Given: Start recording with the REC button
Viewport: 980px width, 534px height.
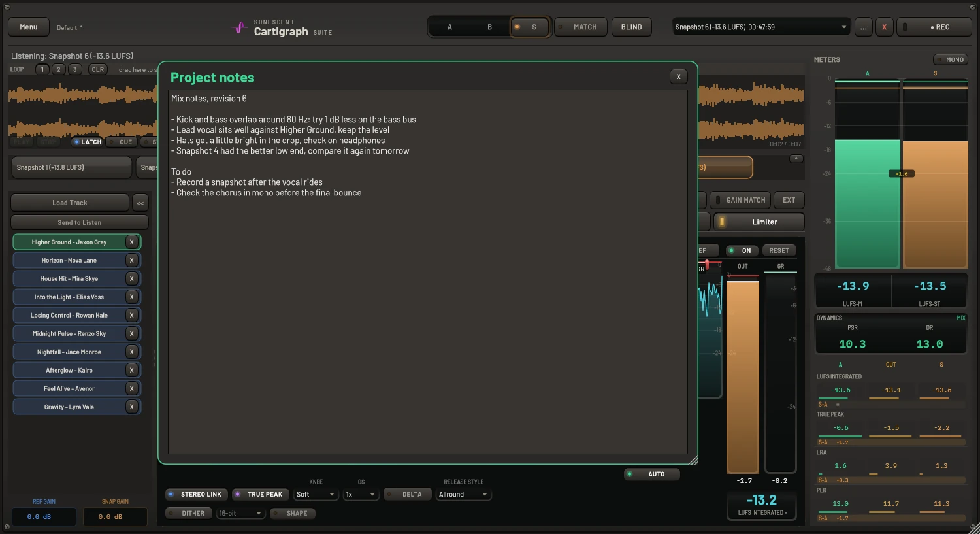Looking at the screenshot, I should (934, 27).
